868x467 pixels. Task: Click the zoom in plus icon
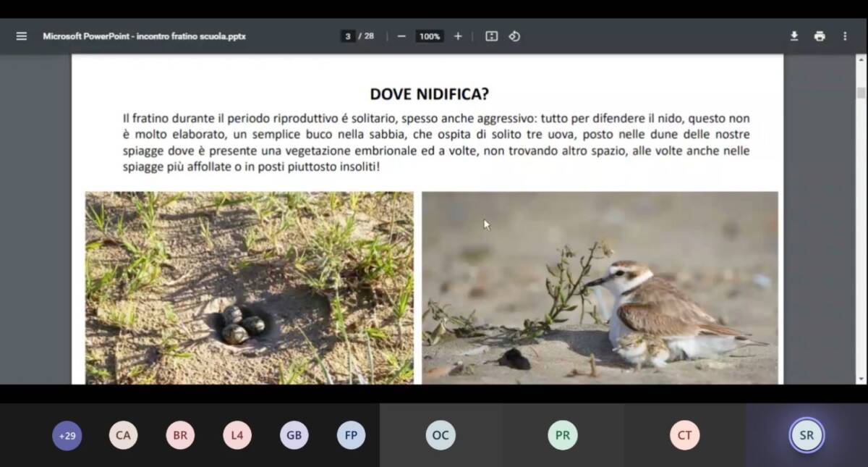click(458, 36)
